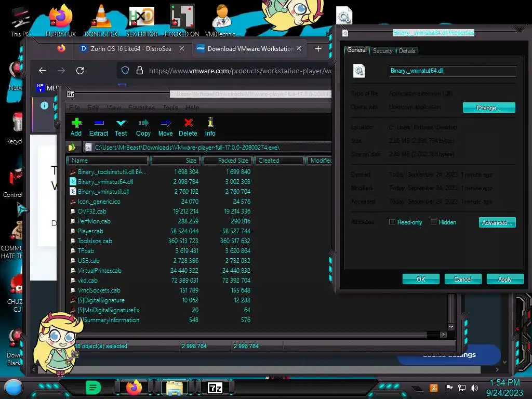Toggle the Hidden attribute checkbox
This screenshot has height=399, width=532.
pyautogui.click(x=434, y=222)
